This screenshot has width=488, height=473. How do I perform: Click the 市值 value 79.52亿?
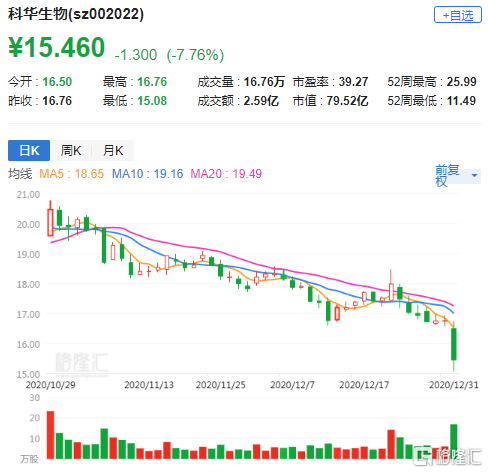(347, 101)
